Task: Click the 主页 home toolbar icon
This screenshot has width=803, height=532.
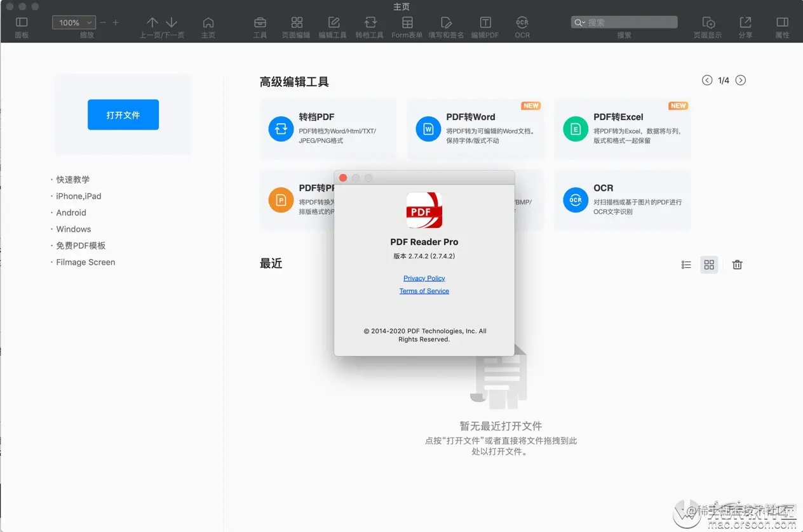Action: pyautogui.click(x=208, y=22)
